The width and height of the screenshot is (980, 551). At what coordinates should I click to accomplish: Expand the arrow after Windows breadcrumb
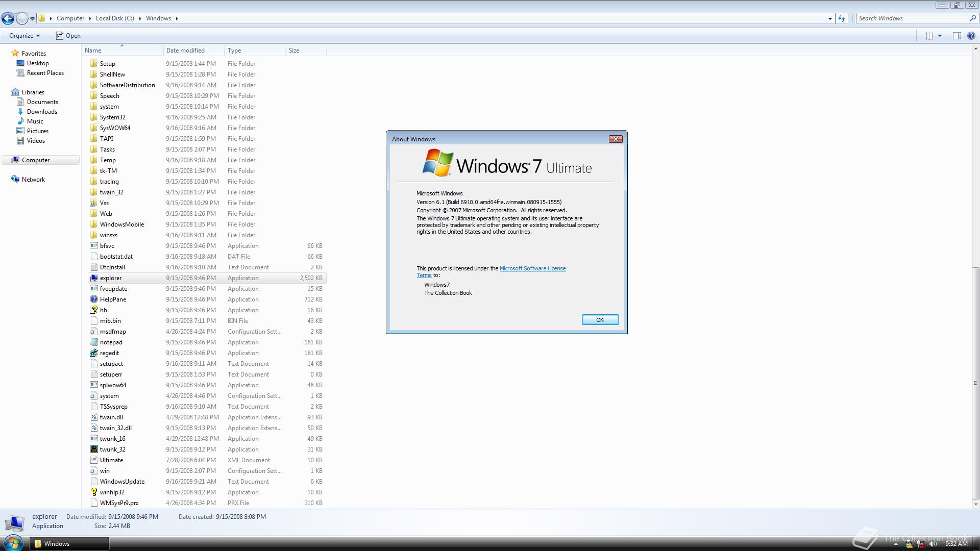pos(177,18)
